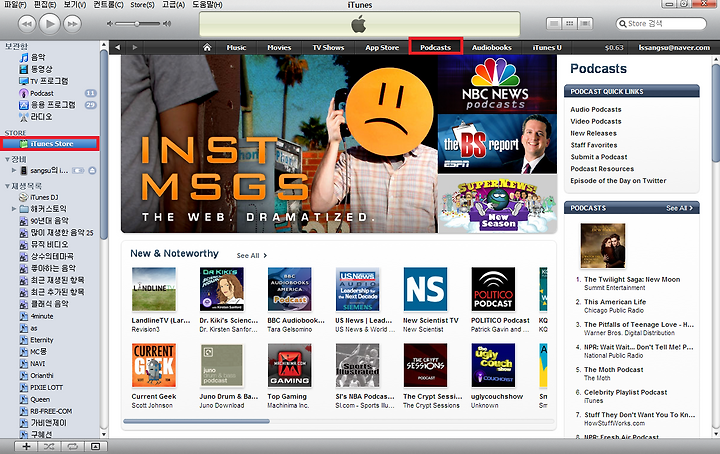Screen dimensions: 720x454
Task: Collapse the 재생목록 playlists section
Action: coord(7,186)
